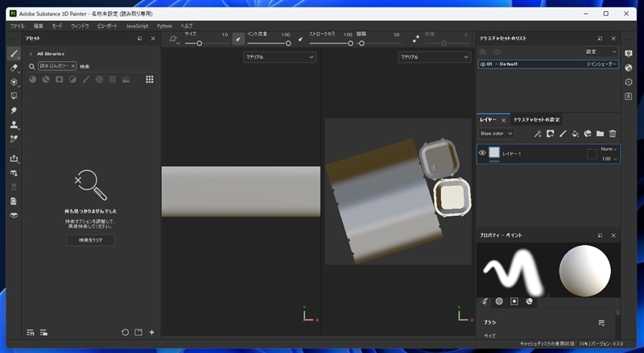Viewport: 644px width, 353px height.
Task: Delete layer using the trash icon
Action: [x=612, y=134]
